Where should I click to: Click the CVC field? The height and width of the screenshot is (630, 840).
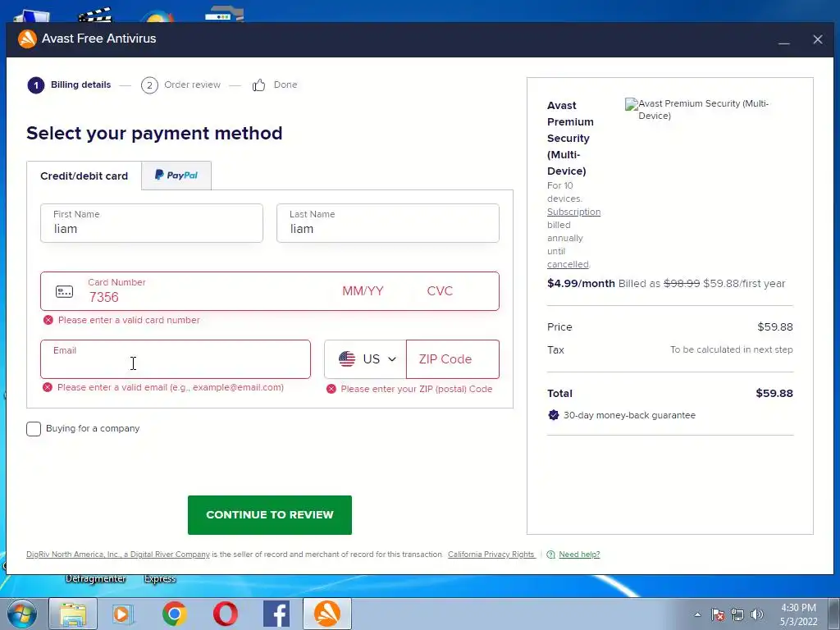coord(440,291)
